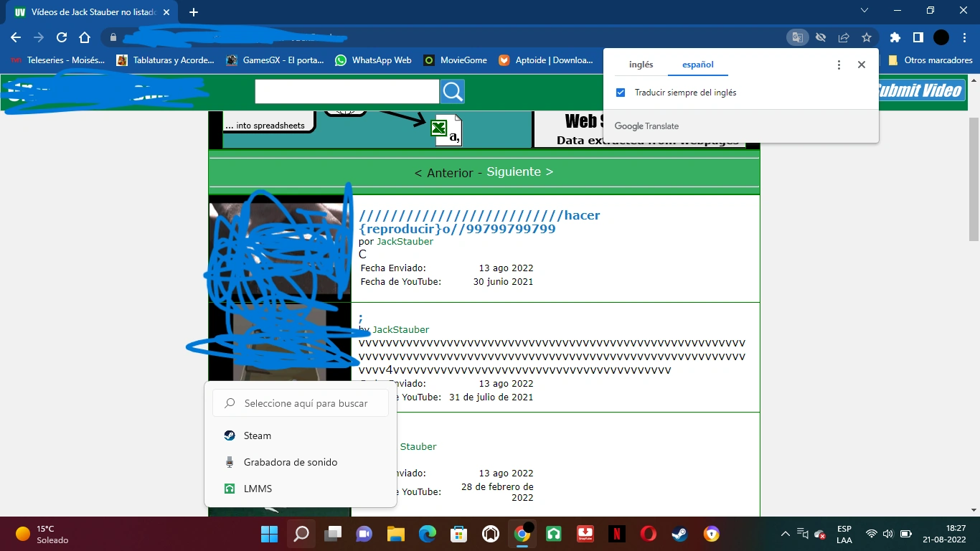Image resolution: width=980 pixels, height=551 pixels.
Task: Open translate popup three-dot options menu
Action: tap(839, 65)
